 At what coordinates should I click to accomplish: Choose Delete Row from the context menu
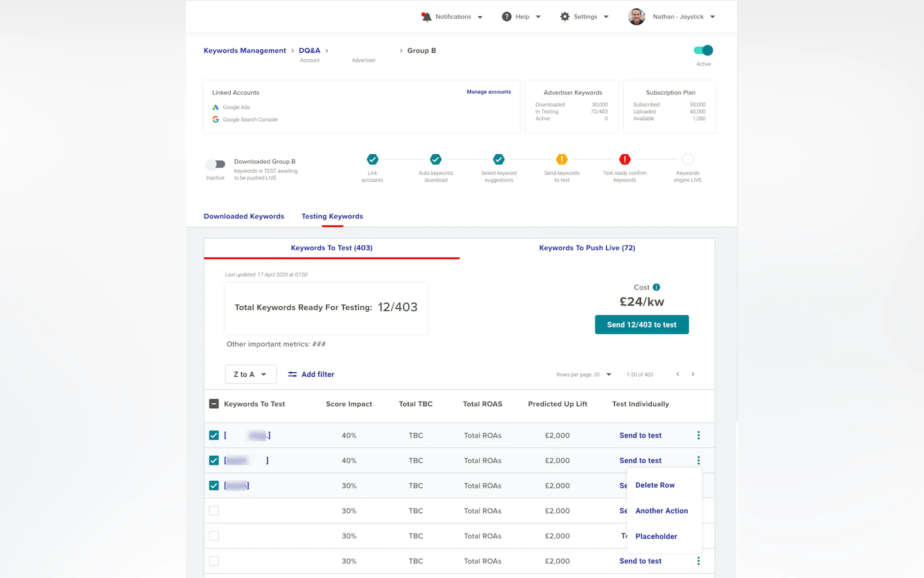point(655,485)
